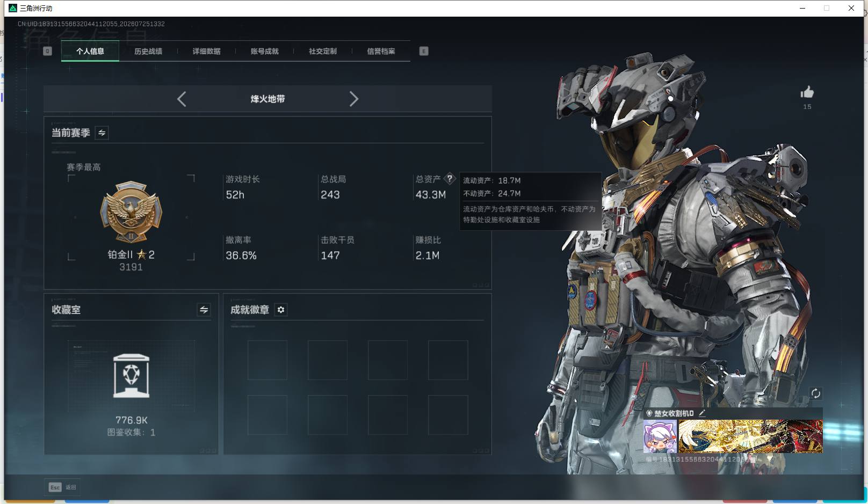
Task: Click the collection room display case icon
Action: pyautogui.click(x=132, y=376)
